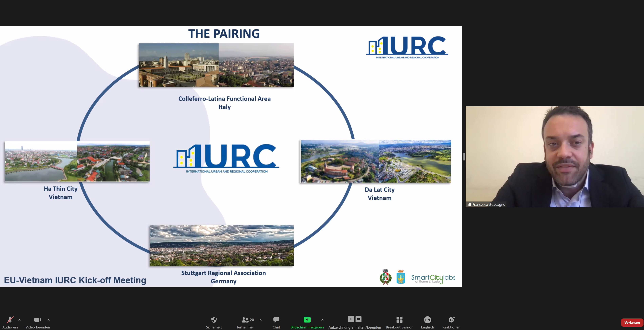Click the panel divider beside shared screen
The height and width of the screenshot is (330, 644).
(464, 156)
